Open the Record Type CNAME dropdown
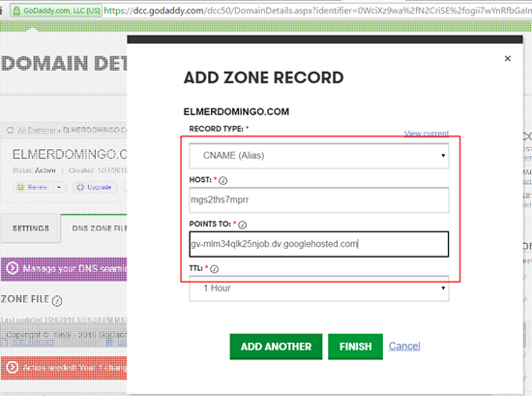532x396 pixels. [318, 156]
